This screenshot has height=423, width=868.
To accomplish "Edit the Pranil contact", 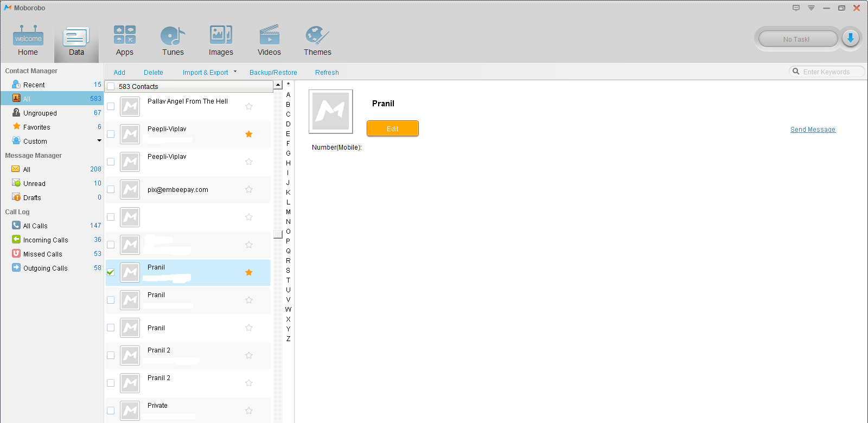I will click(x=393, y=129).
